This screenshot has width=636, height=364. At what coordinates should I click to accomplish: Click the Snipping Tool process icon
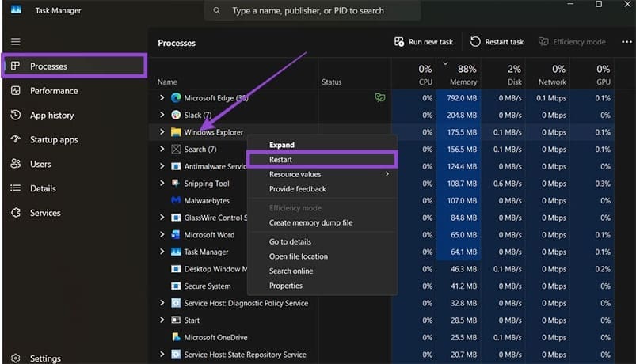176,184
